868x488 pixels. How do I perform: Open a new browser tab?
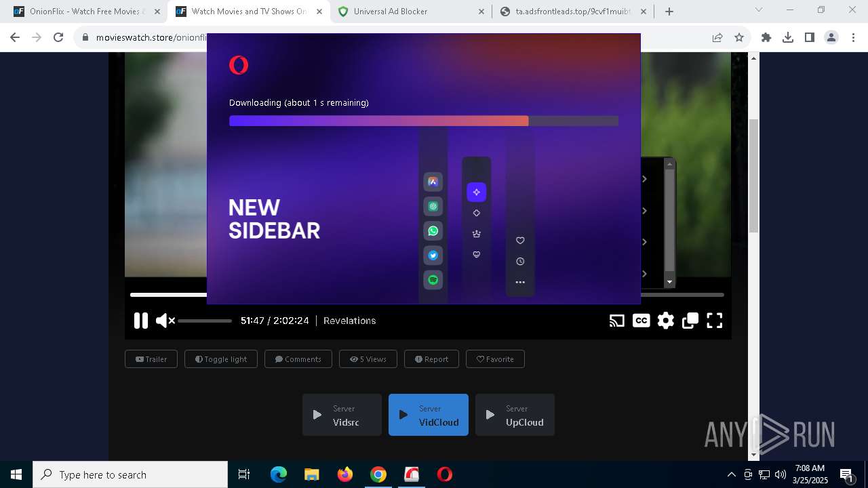(669, 12)
